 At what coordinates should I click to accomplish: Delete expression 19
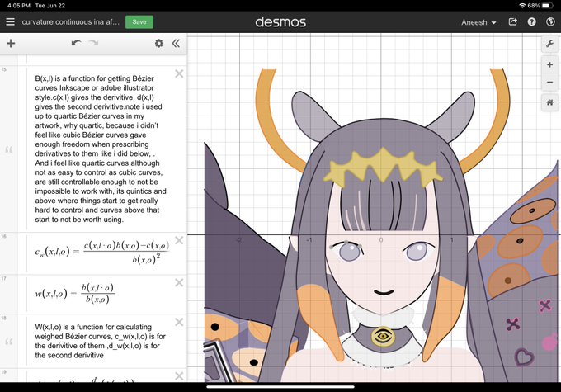pyautogui.click(x=179, y=375)
